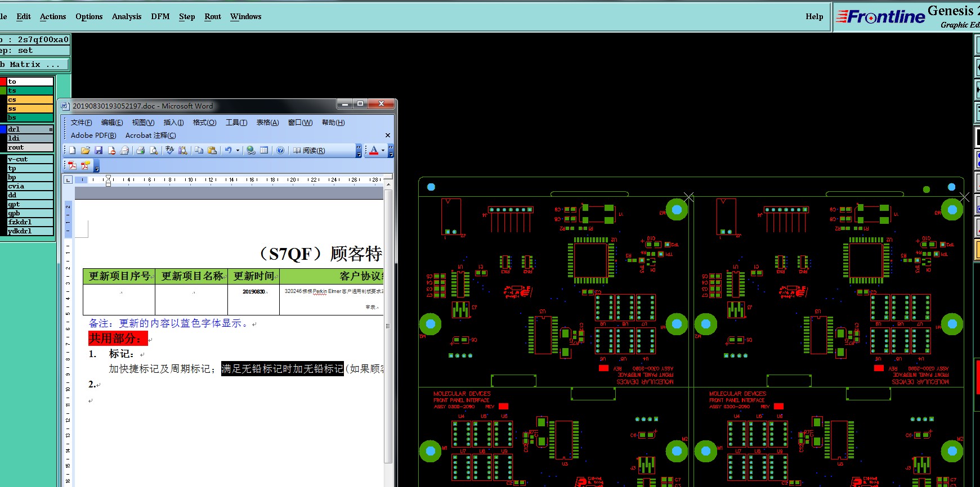Click the Save floppy disk icon in Word
The image size is (980, 487).
[99, 150]
